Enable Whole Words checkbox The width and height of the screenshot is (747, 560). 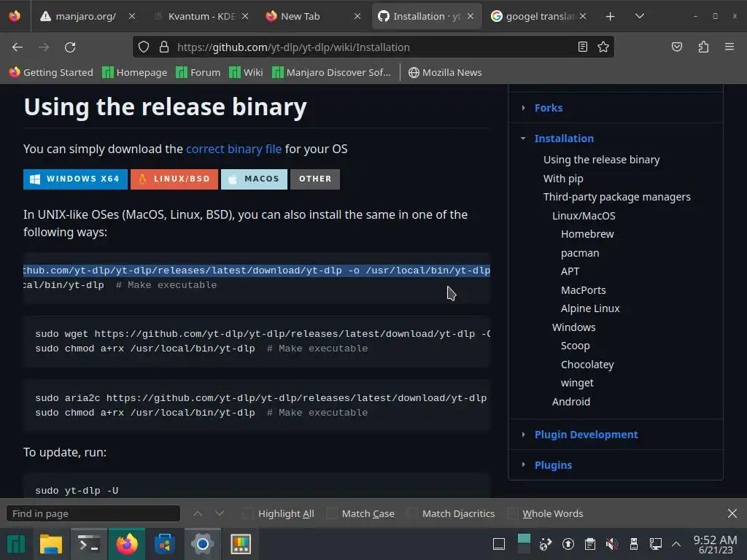512,513
